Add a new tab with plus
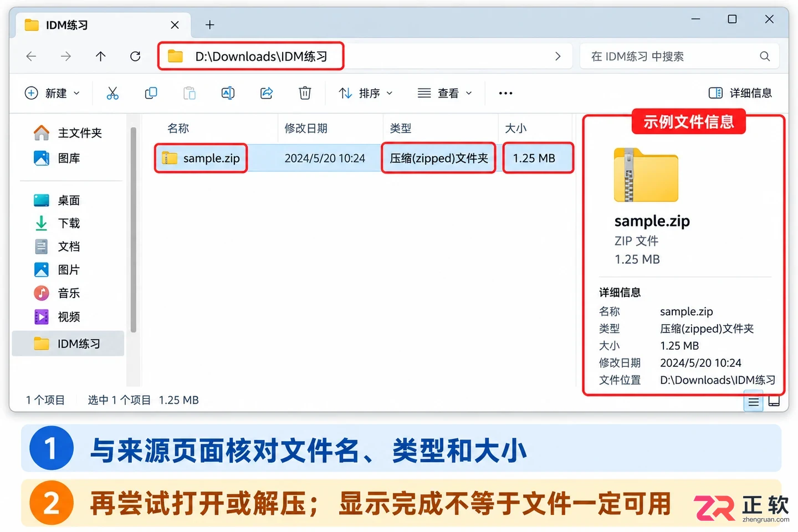 coord(209,25)
